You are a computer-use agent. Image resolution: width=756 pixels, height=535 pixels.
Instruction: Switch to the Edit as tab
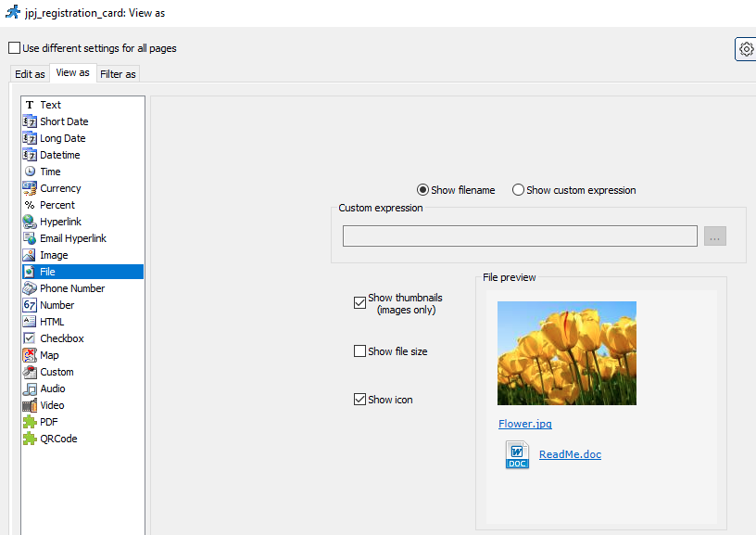click(x=30, y=74)
